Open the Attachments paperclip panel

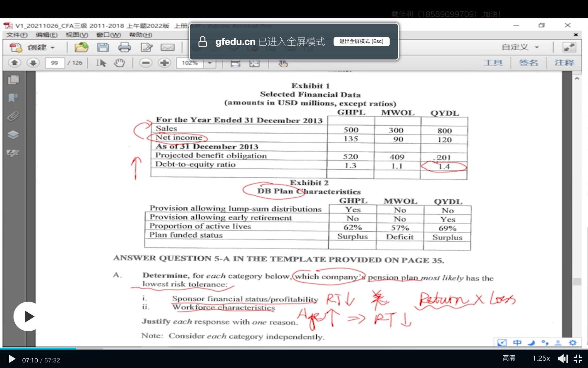click(x=13, y=116)
